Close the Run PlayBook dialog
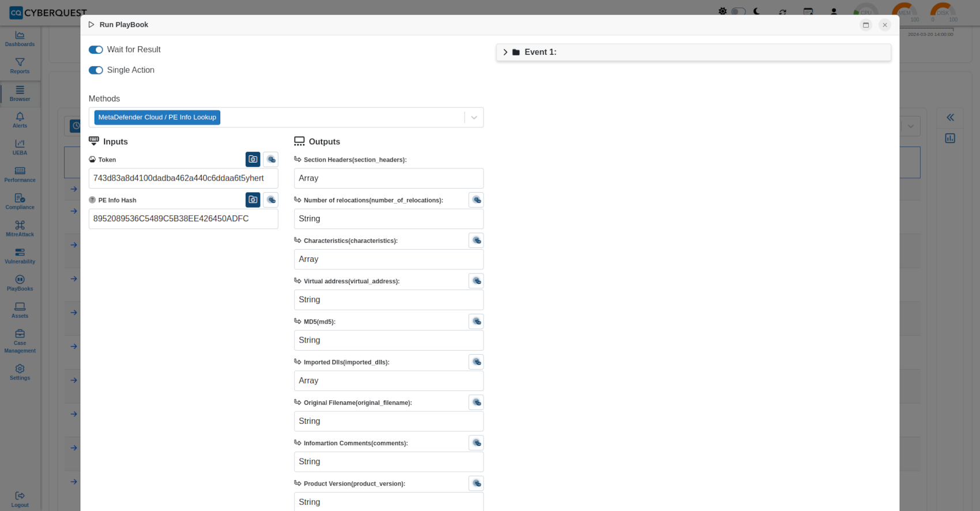This screenshot has height=511, width=980. click(x=885, y=25)
